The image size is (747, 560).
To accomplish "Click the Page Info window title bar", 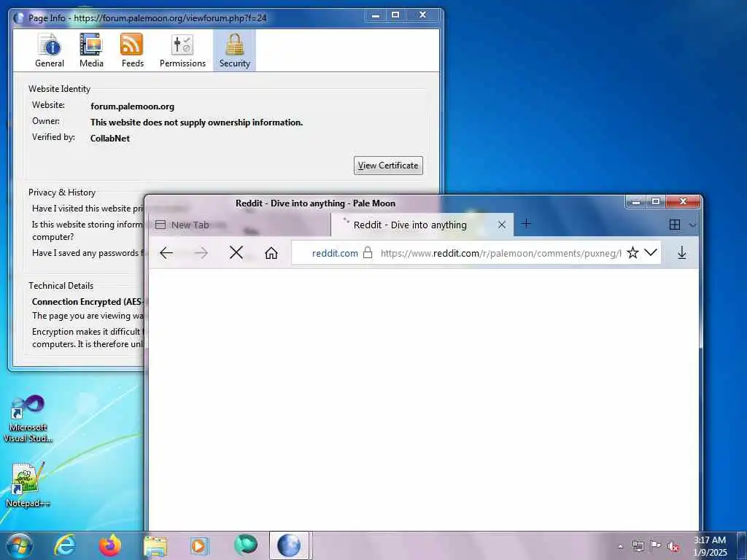I will [190, 17].
